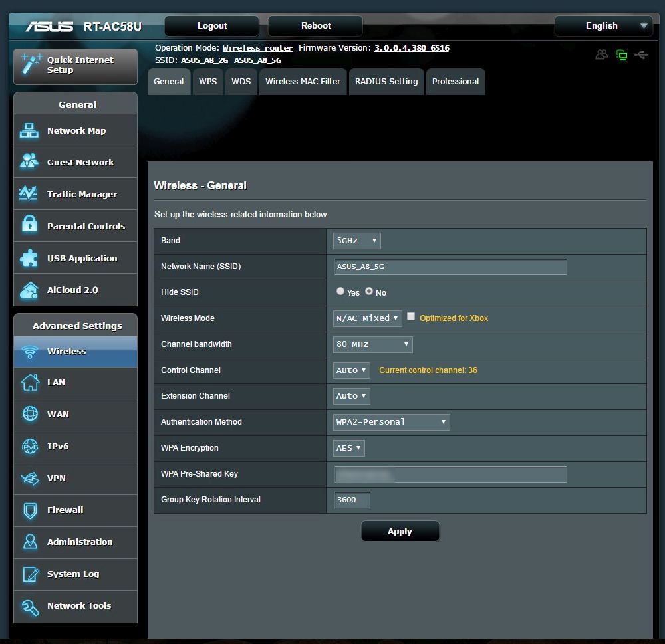665x644 pixels.
Task: Open the Administration menu item
Action: pyautogui.click(x=76, y=542)
